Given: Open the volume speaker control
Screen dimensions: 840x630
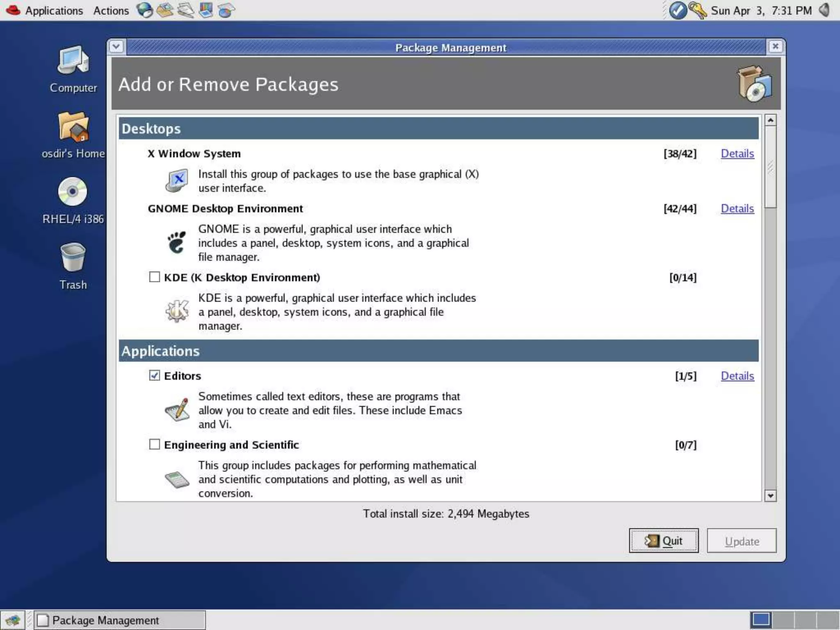Looking at the screenshot, I should (824, 10).
